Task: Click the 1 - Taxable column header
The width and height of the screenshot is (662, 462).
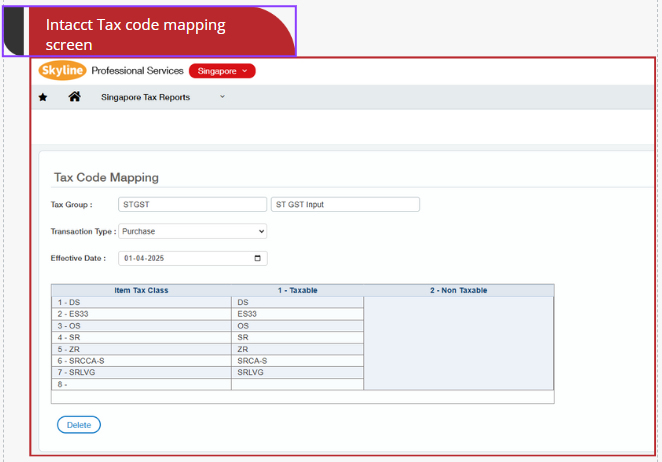Action: click(x=297, y=290)
